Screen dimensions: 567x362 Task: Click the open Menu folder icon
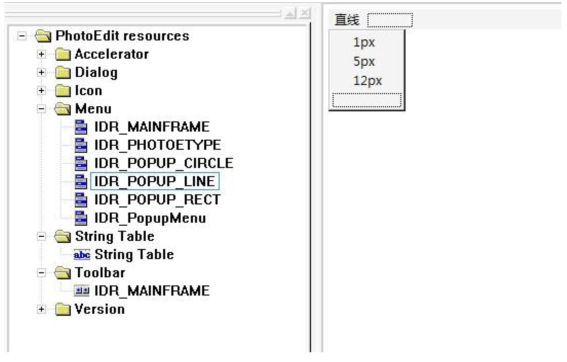[x=63, y=108]
